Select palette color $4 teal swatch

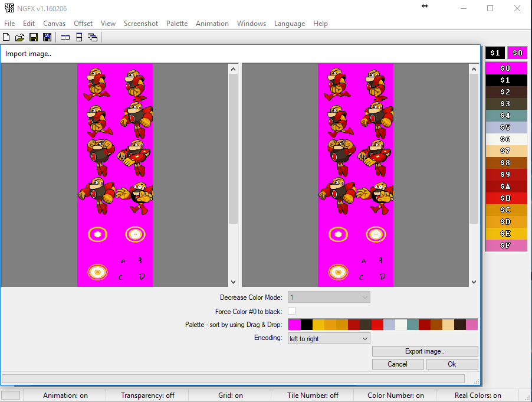click(505, 116)
